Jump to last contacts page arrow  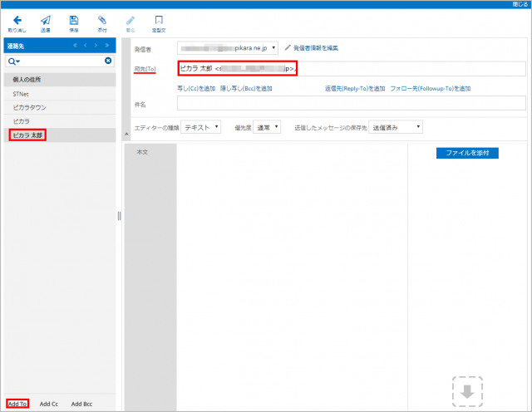[107, 45]
